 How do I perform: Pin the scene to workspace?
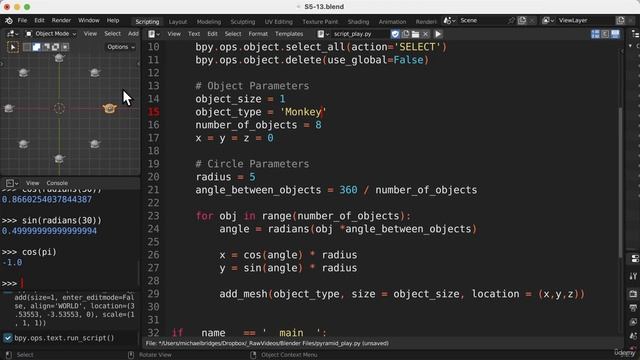511,20
